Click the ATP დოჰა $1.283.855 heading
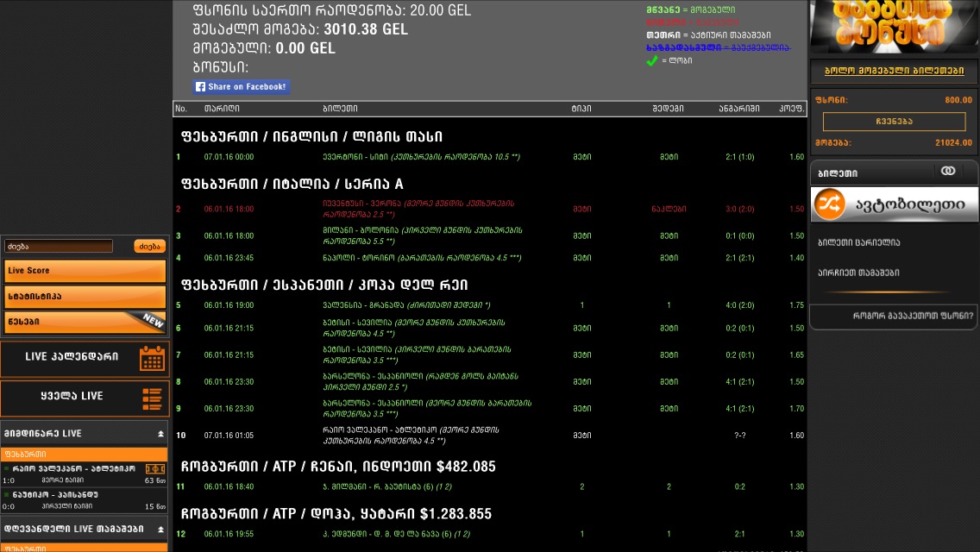The image size is (980, 552). click(x=336, y=514)
